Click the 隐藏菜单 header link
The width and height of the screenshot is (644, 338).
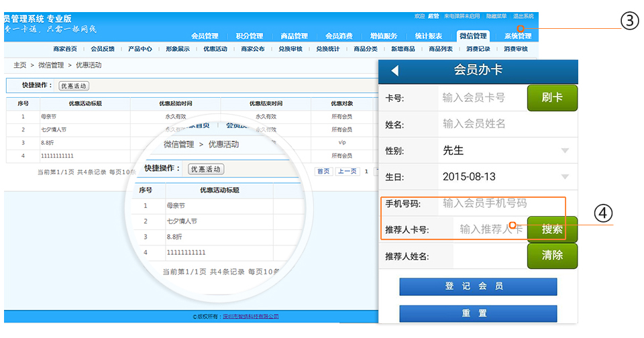496,16
